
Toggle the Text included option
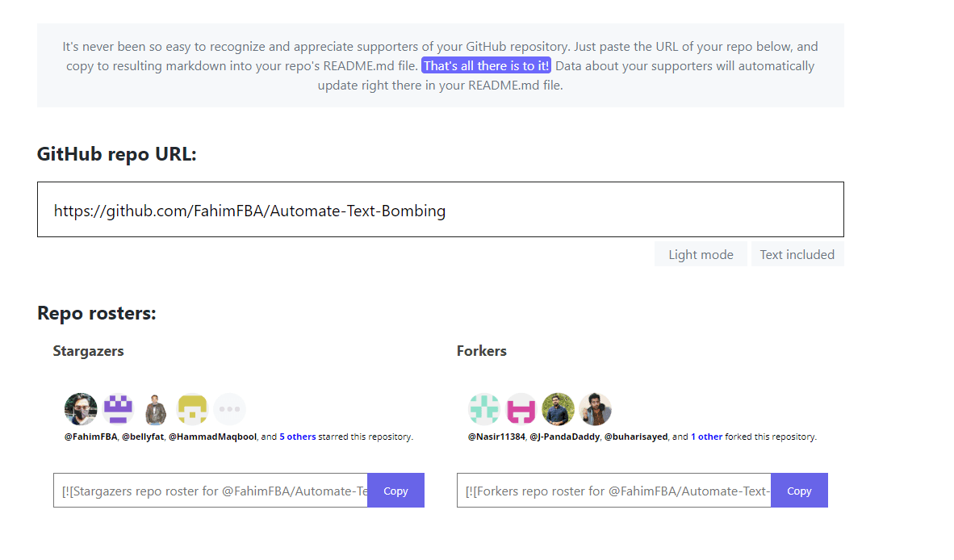(797, 255)
